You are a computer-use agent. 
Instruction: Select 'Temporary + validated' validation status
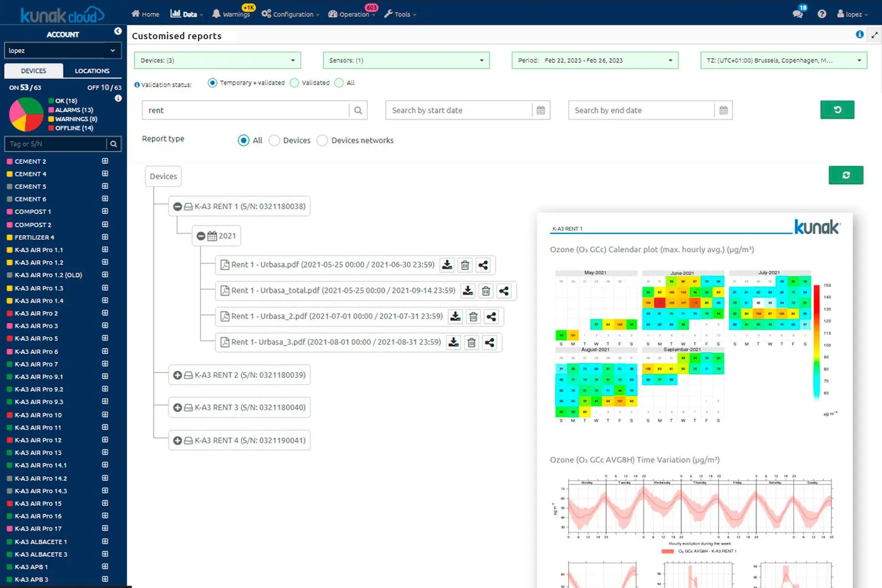pos(212,83)
